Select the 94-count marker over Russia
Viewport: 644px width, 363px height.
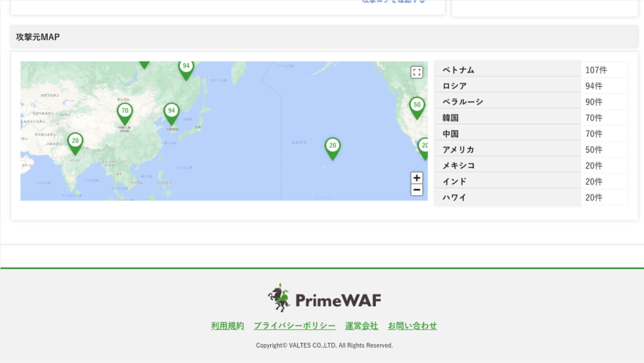pyautogui.click(x=186, y=66)
